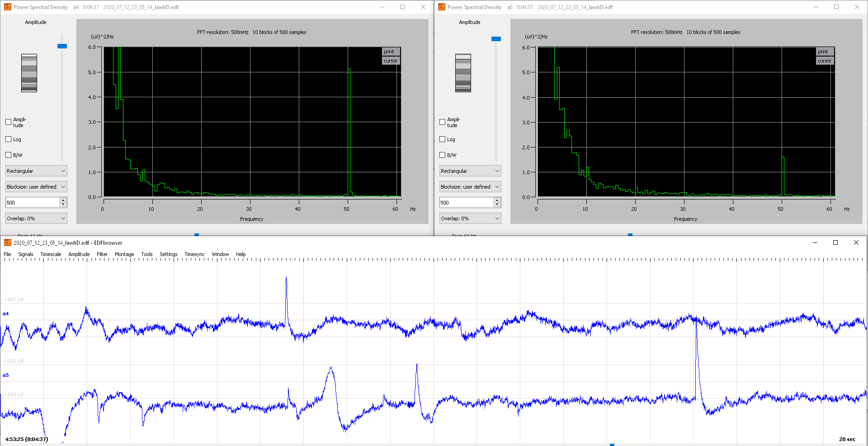Decrease blocksize with the down arrow in the a4 window
The width and height of the screenshot is (868, 446).
pyautogui.click(x=63, y=205)
